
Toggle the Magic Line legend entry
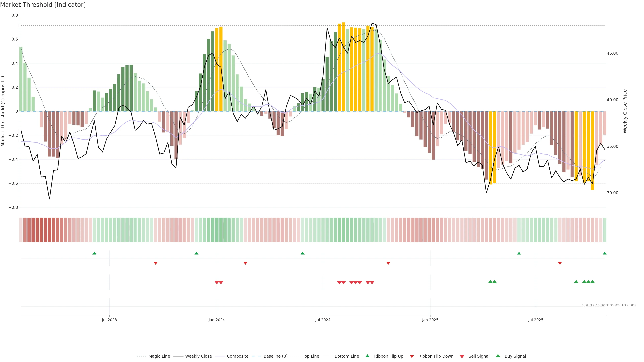coord(159,356)
